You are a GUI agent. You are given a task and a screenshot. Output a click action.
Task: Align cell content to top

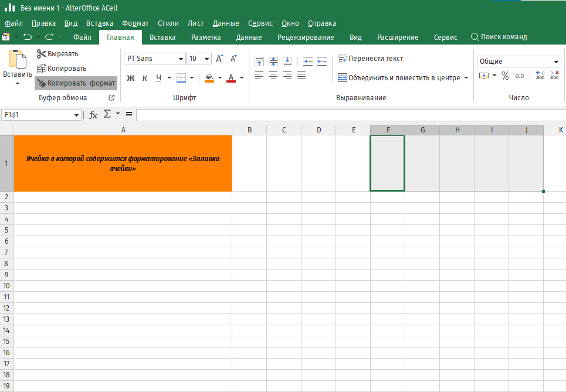259,62
